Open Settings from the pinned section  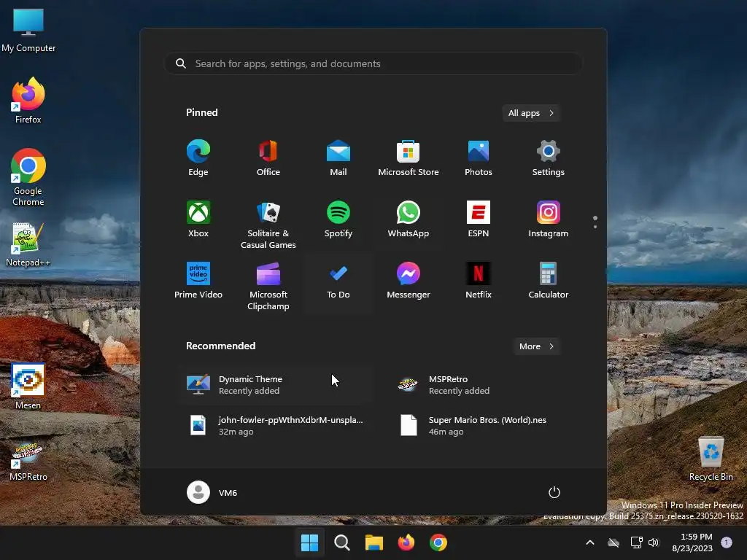pos(549,158)
